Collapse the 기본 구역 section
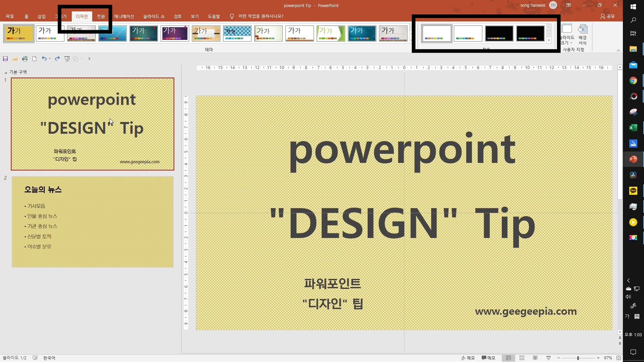644x362 pixels. pyautogui.click(x=6, y=72)
